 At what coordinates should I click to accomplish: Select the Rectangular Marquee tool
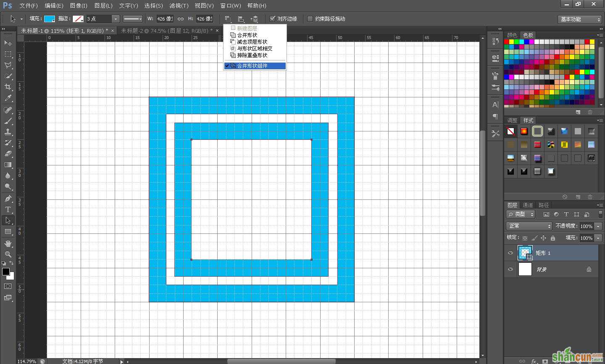click(x=8, y=54)
